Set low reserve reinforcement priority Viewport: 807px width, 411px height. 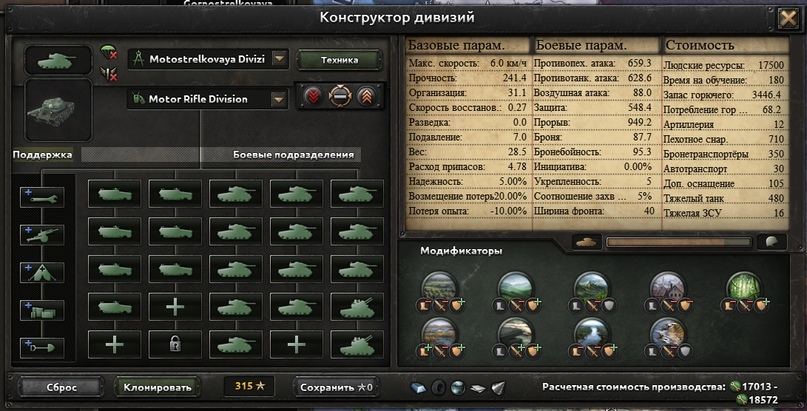pos(313,96)
